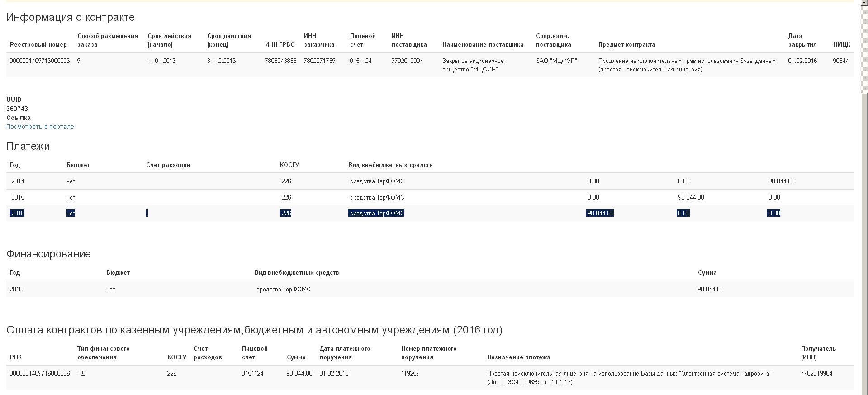Screen dimensions: 868x395
Task: Click the "КОСГУ" header in Платежи table
Action: click(289, 165)
